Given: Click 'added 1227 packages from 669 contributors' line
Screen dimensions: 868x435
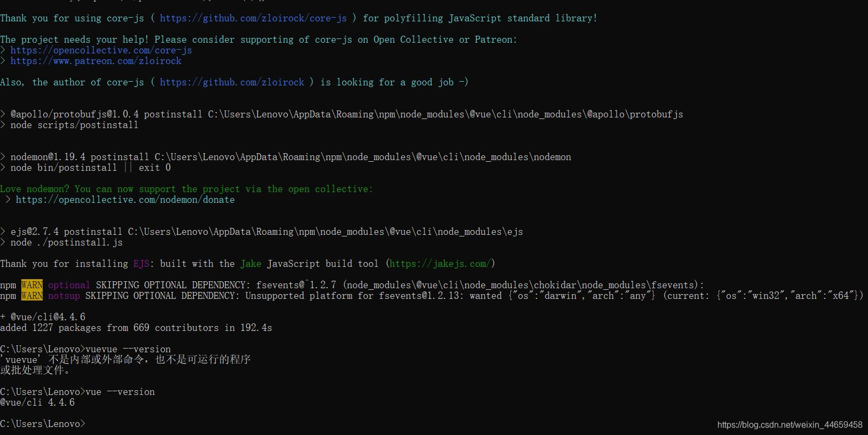Looking at the screenshot, I should coord(136,328).
